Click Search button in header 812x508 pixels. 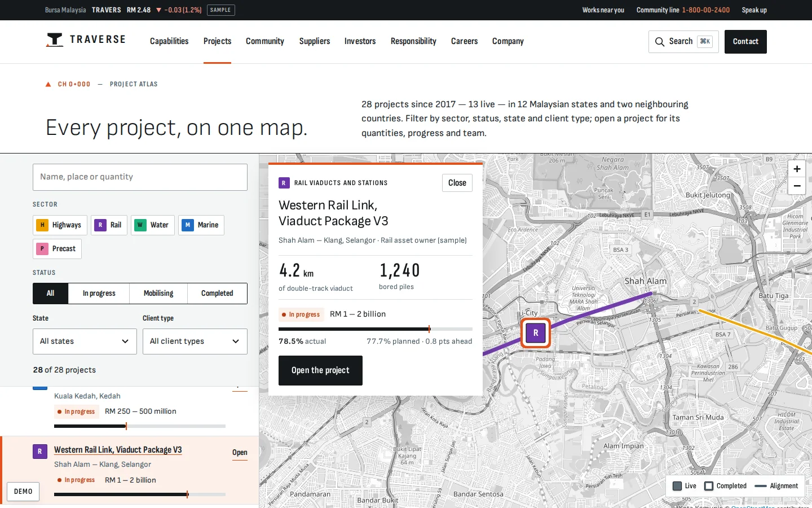pos(683,42)
